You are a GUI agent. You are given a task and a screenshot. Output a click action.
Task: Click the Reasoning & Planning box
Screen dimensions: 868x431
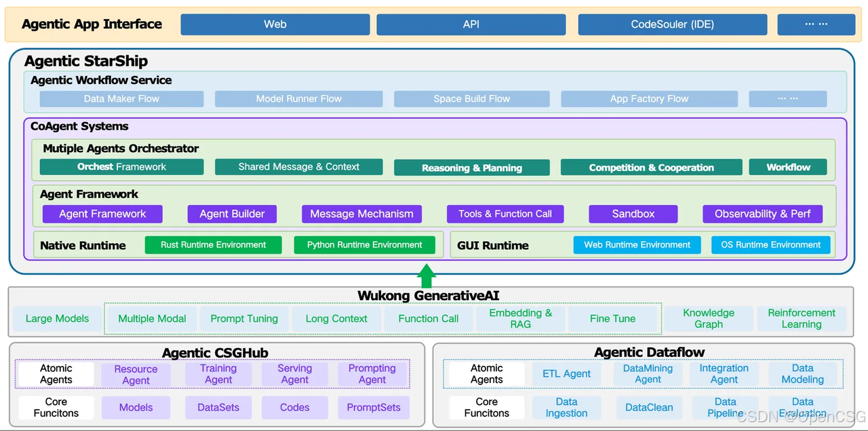(x=471, y=168)
